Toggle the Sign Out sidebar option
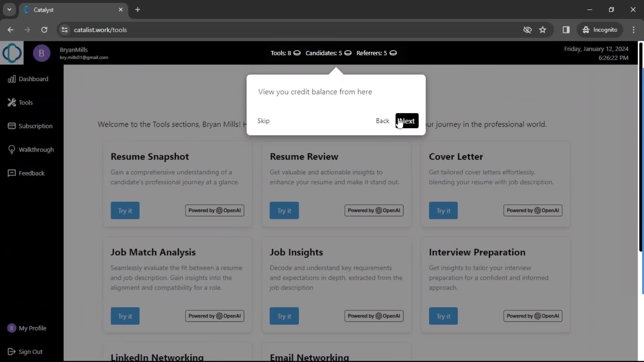Viewport: 644px width, 362px height. pos(31,351)
